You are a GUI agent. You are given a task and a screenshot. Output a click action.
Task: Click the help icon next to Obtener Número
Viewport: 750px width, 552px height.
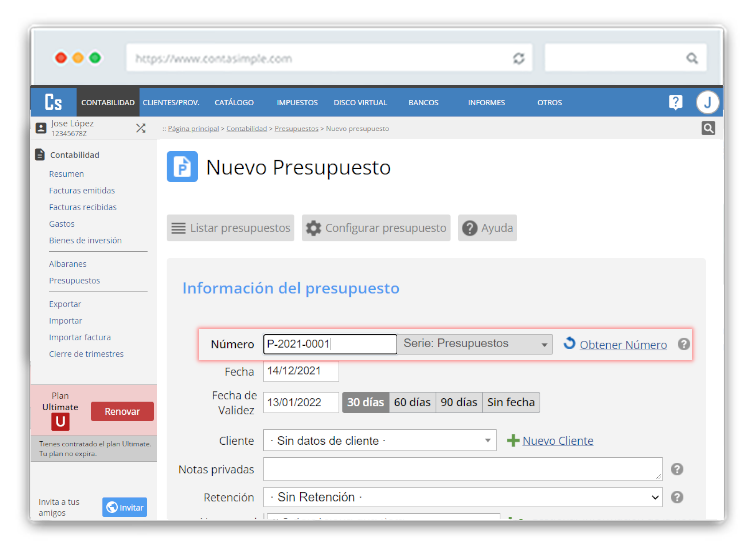click(684, 344)
